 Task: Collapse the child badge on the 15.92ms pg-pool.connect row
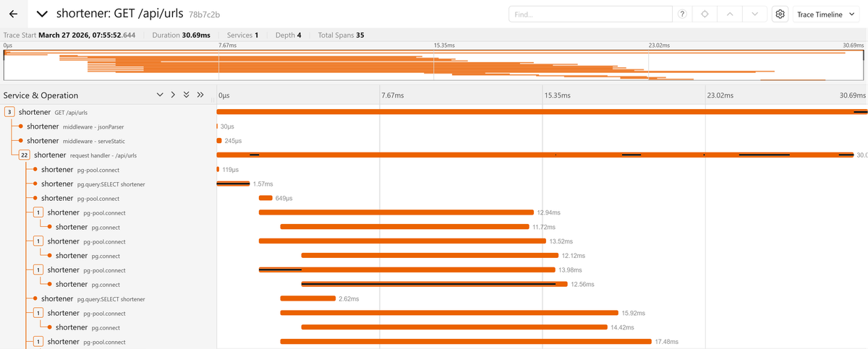[x=38, y=313]
